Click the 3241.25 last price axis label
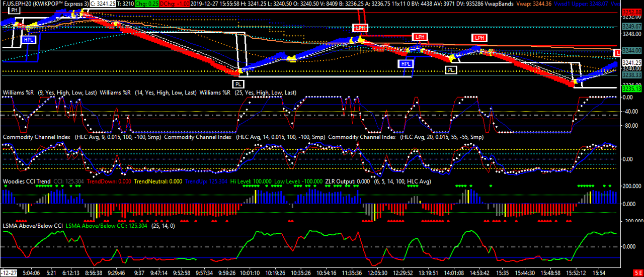 click(x=632, y=63)
